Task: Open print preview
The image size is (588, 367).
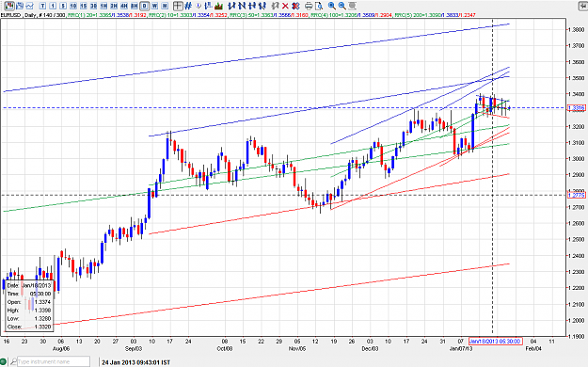Action: pos(319,6)
